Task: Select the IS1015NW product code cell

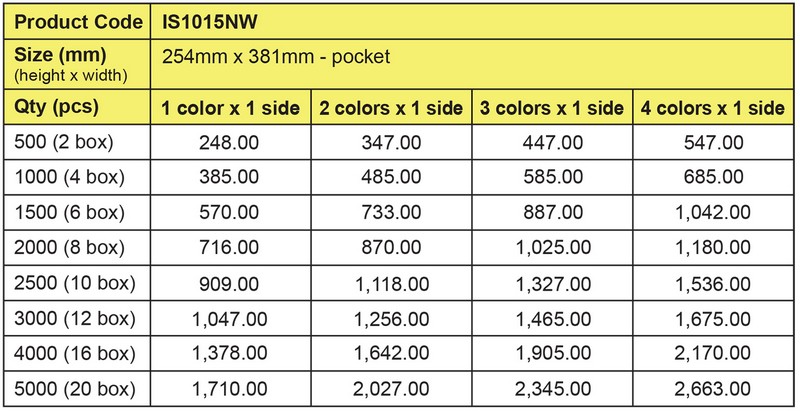Action: tap(473, 21)
